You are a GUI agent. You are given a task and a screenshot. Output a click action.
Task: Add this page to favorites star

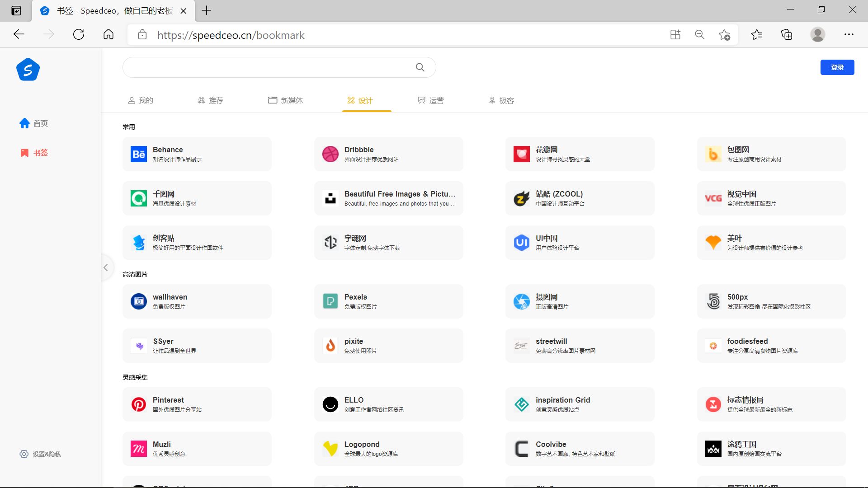point(724,35)
